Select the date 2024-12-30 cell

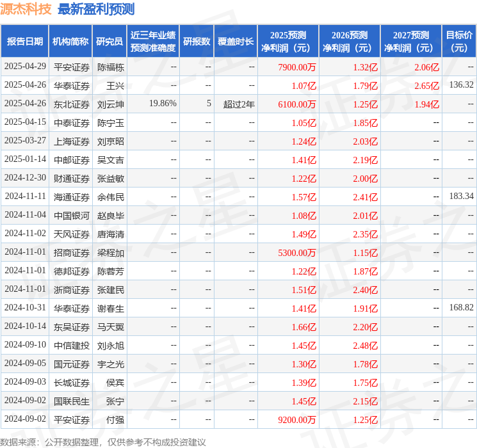pos(25,178)
